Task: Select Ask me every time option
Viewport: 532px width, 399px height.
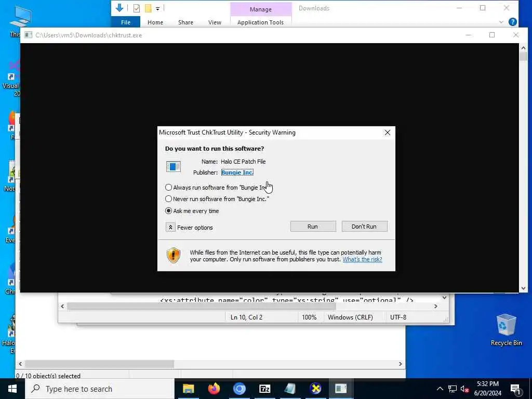Action: pyautogui.click(x=168, y=211)
